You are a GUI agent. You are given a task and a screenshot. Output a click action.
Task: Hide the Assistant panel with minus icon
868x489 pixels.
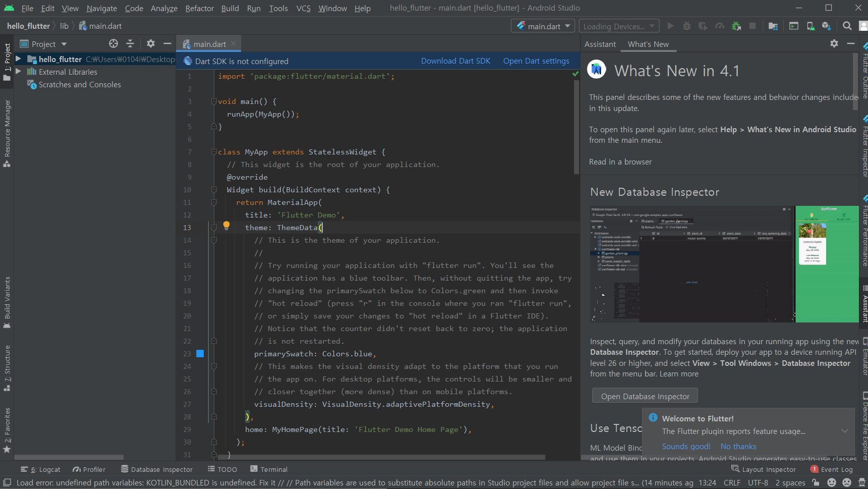pos(851,44)
